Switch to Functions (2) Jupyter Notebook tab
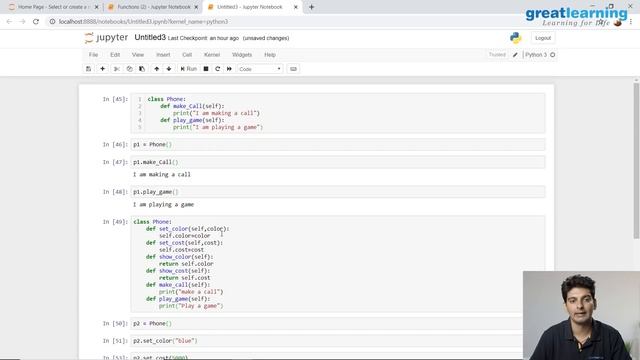 click(153, 7)
